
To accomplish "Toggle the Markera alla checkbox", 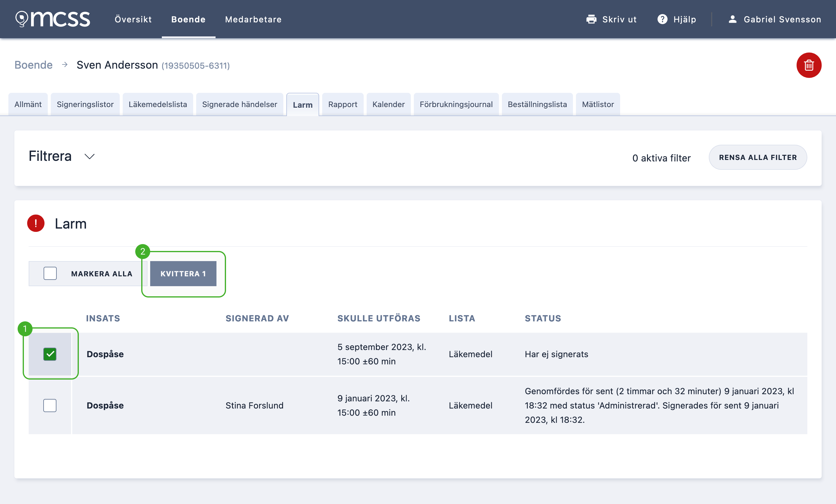I will (50, 273).
